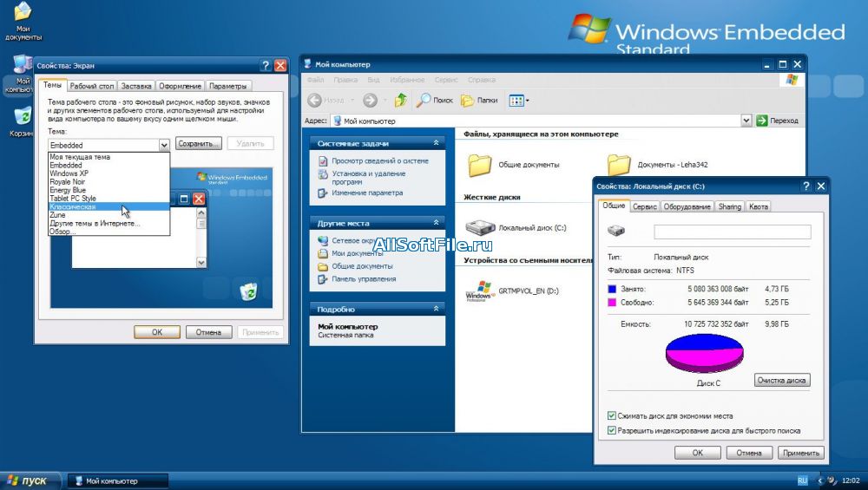Click the magenta free space color swatch
This screenshot has width=868, height=490.
pos(612,303)
